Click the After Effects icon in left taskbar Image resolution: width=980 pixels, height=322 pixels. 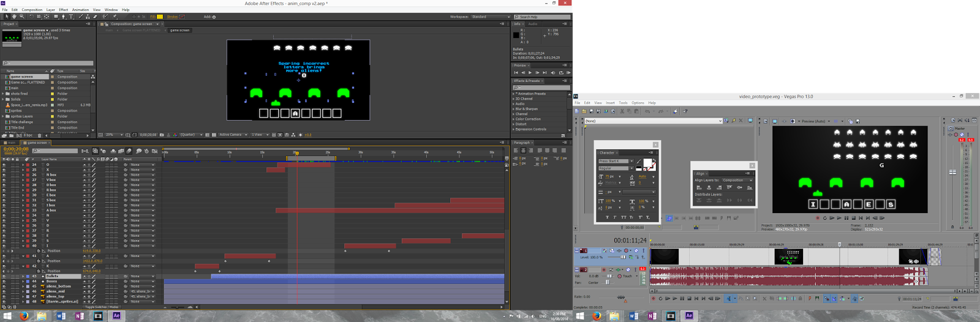[116, 316]
